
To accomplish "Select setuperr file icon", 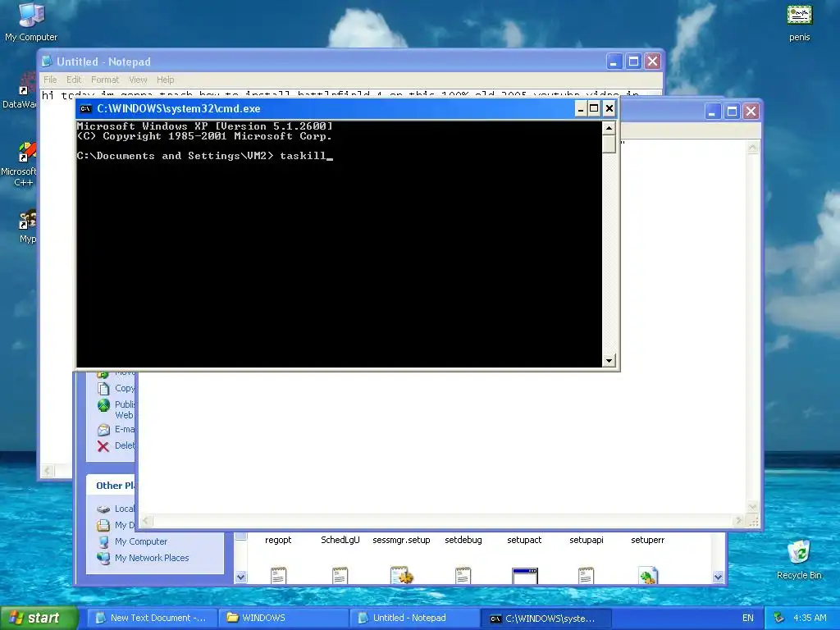I will coord(648,575).
